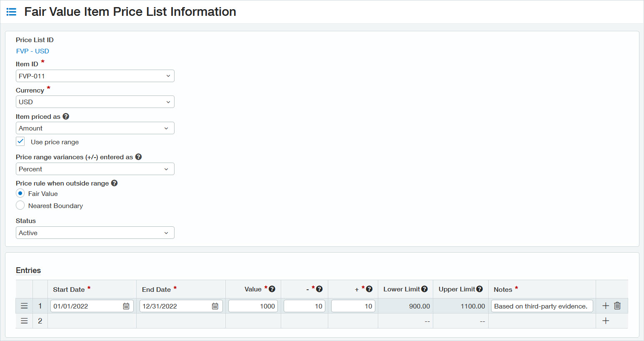
Task: Delete entry row 1 using the trash icon
Action: [x=617, y=306]
